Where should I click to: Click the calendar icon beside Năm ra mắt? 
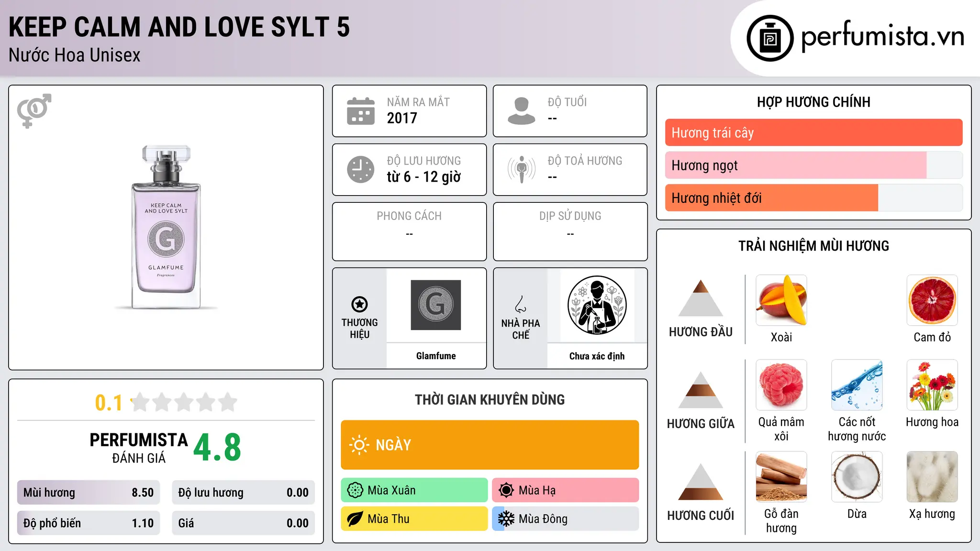(x=361, y=111)
